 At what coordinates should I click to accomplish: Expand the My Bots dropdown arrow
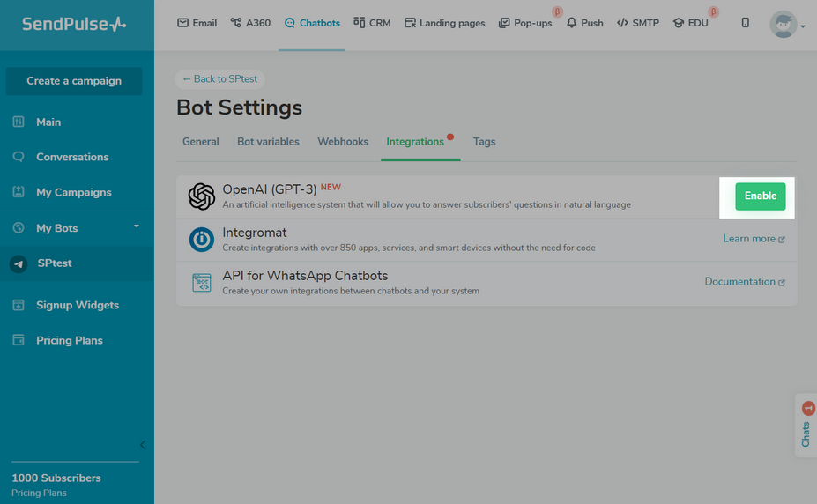[137, 226]
